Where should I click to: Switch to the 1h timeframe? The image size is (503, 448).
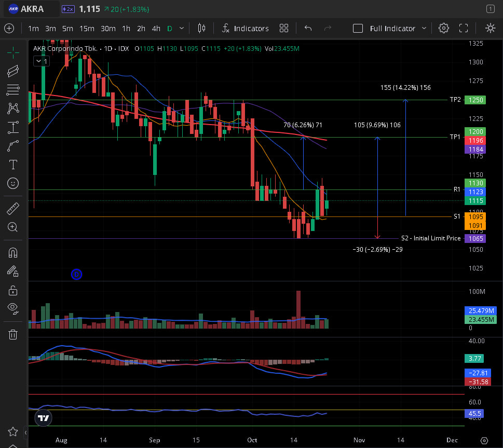tap(126, 29)
